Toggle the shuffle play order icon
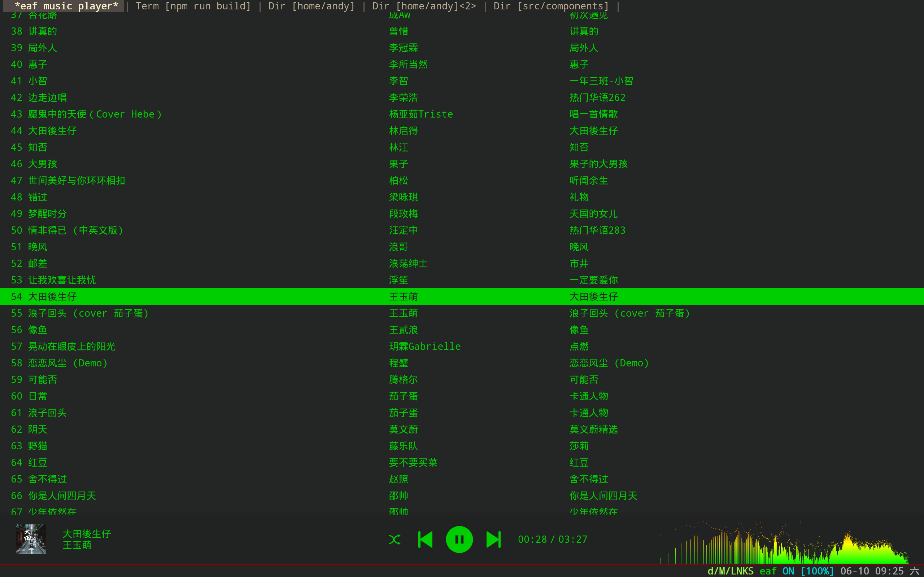This screenshot has width=924, height=577. 395,539
